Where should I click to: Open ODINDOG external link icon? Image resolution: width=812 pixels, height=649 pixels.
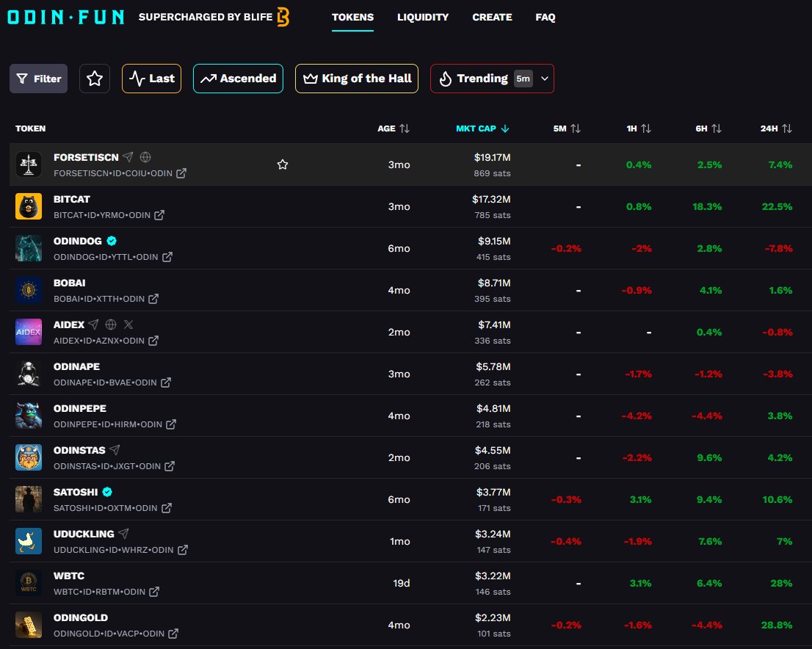167,257
